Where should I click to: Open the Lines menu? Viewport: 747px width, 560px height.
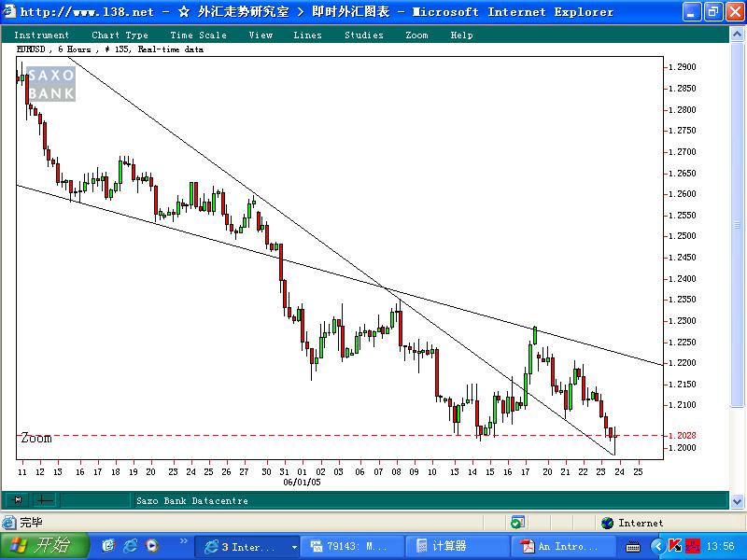(x=307, y=35)
